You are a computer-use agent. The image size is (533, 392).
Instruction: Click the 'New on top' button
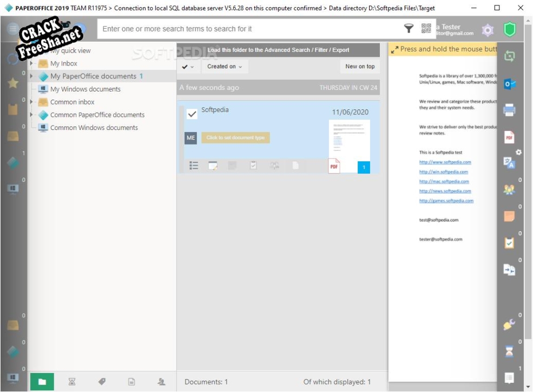[360, 67]
